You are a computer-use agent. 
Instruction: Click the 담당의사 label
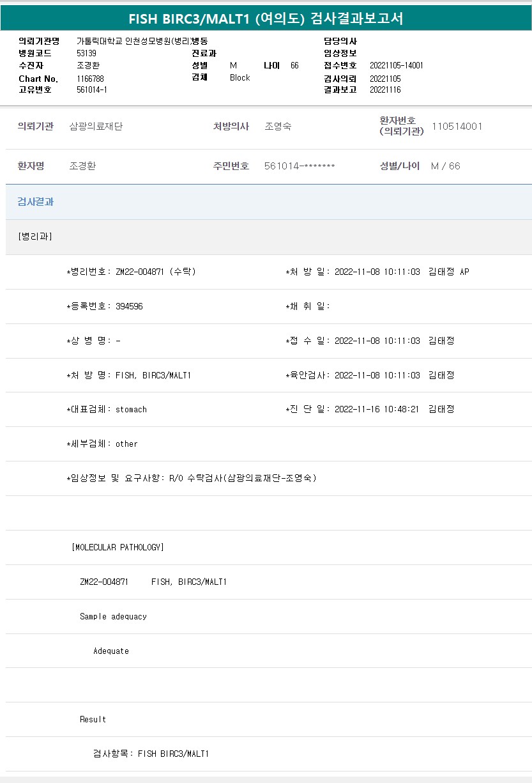coord(340,41)
